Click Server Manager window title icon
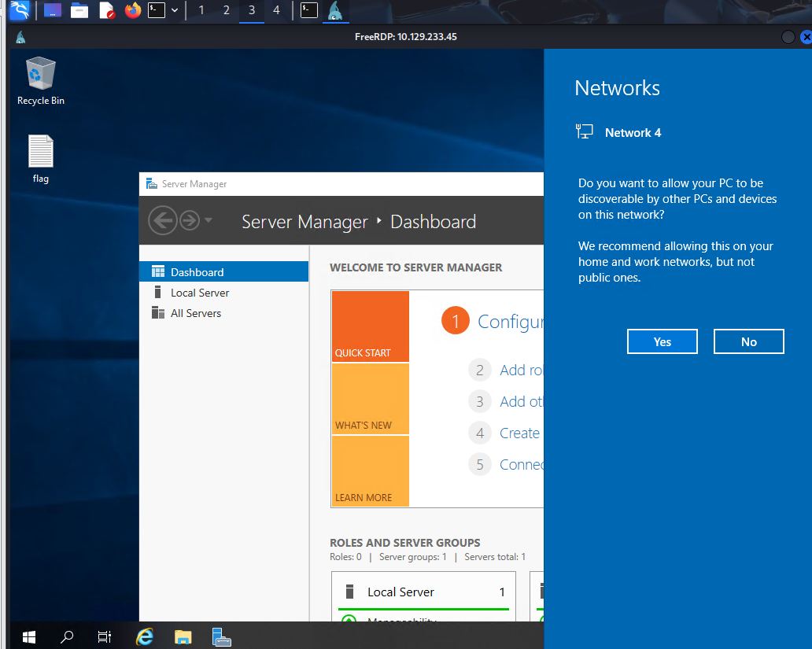 pyautogui.click(x=151, y=184)
